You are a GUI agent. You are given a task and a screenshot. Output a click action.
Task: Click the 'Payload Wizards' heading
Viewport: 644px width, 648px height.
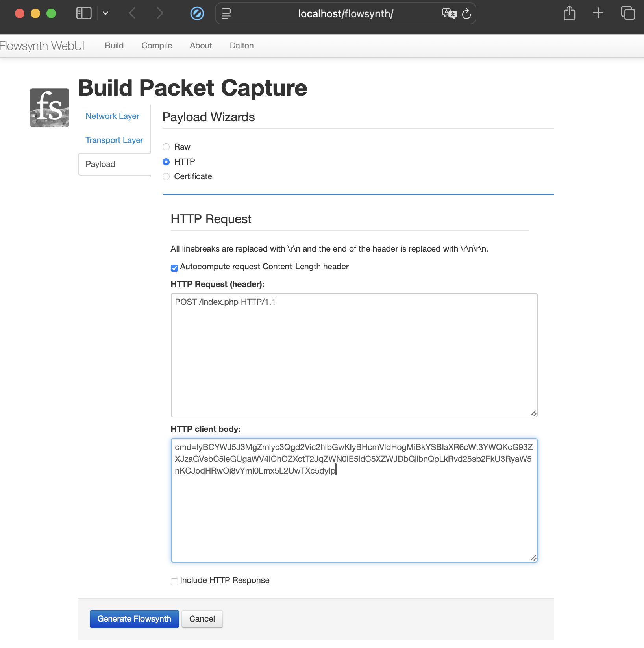tap(209, 117)
